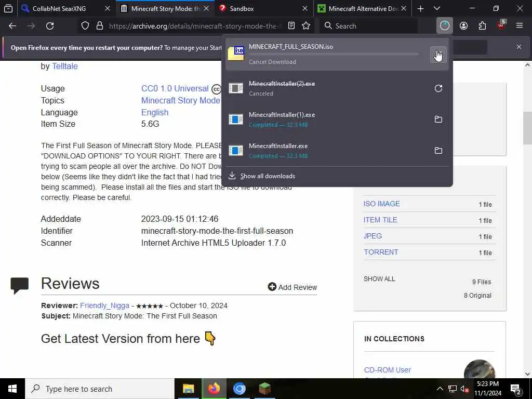
Task: Bookmark this page with star
Action: pos(306,26)
